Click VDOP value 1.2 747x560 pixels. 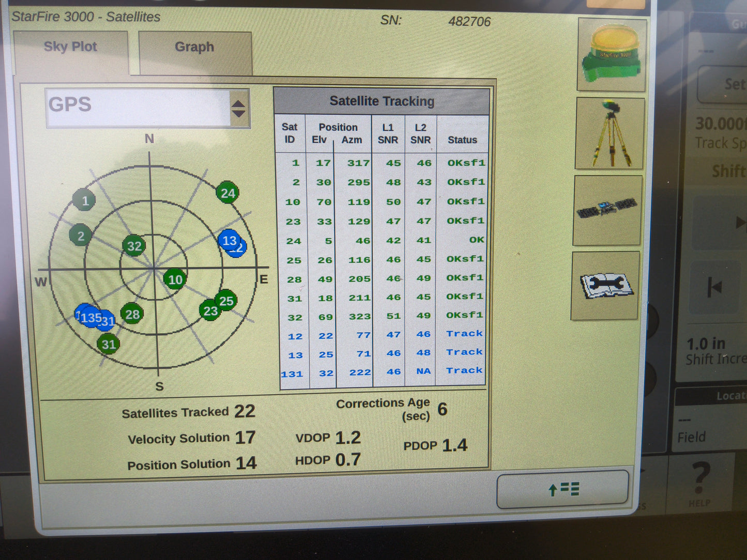coord(348,438)
